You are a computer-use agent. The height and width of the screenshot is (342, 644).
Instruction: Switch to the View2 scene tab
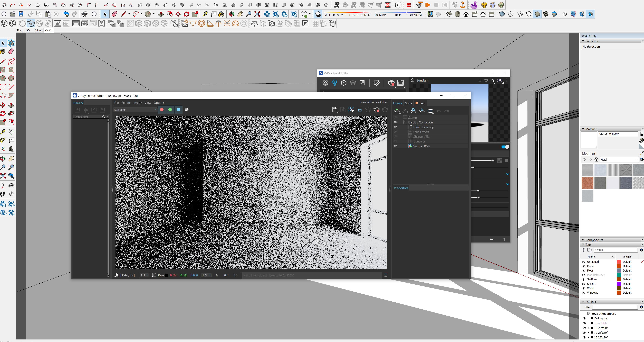click(39, 30)
